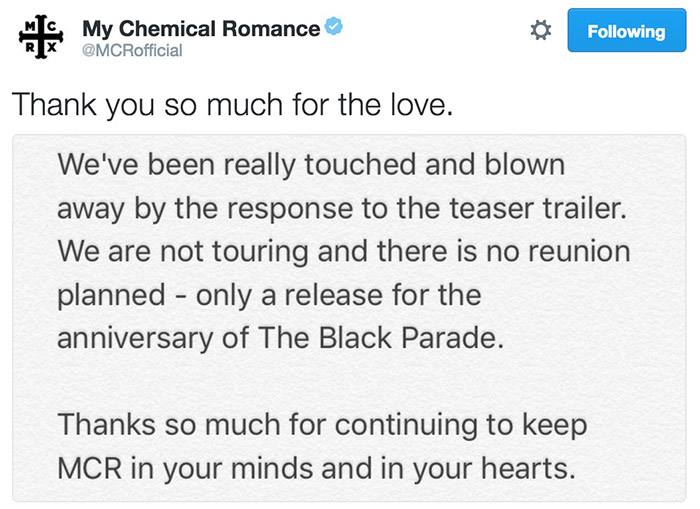
Task: Click the line "planned - only a release for the"
Action: click(x=269, y=295)
